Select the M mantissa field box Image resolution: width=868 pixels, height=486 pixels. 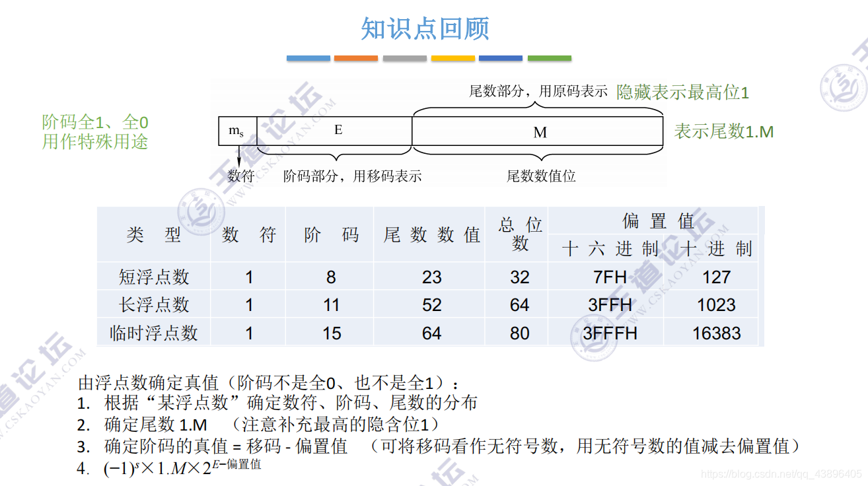(538, 131)
